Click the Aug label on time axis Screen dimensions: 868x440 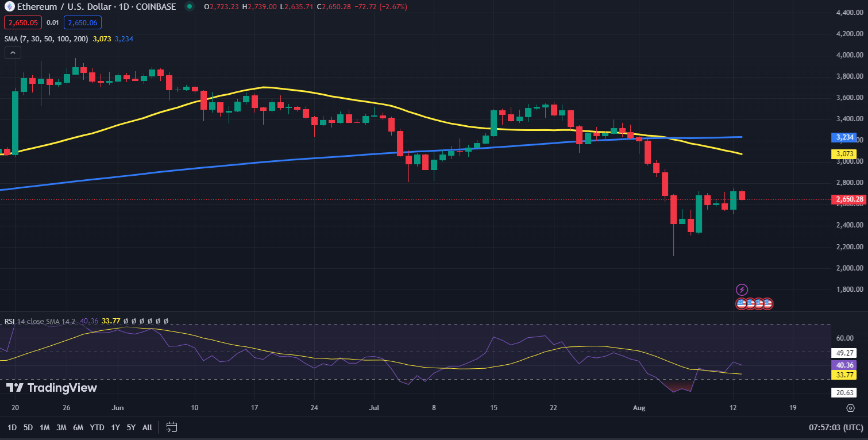coord(639,408)
